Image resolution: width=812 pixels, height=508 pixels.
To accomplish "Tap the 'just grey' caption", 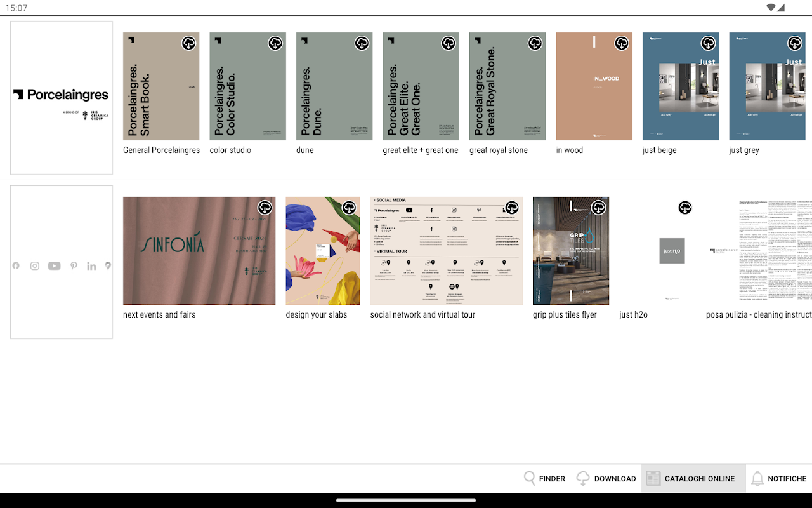I will pyautogui.click(x=744, y=150).
